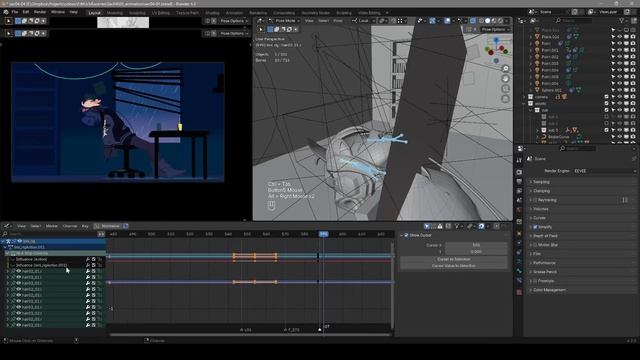
Task: Open viewport gizmo visibility icon
Action: pos(432,20)
